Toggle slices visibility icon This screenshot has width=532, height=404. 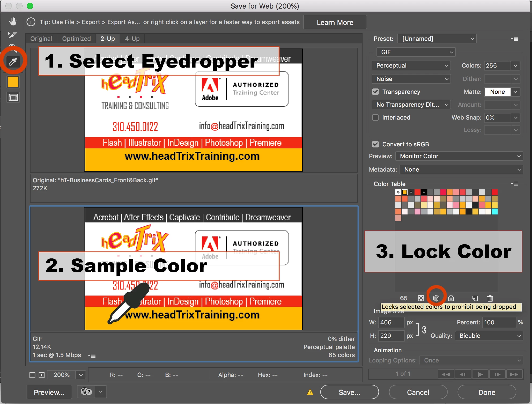tap(13, 97)
